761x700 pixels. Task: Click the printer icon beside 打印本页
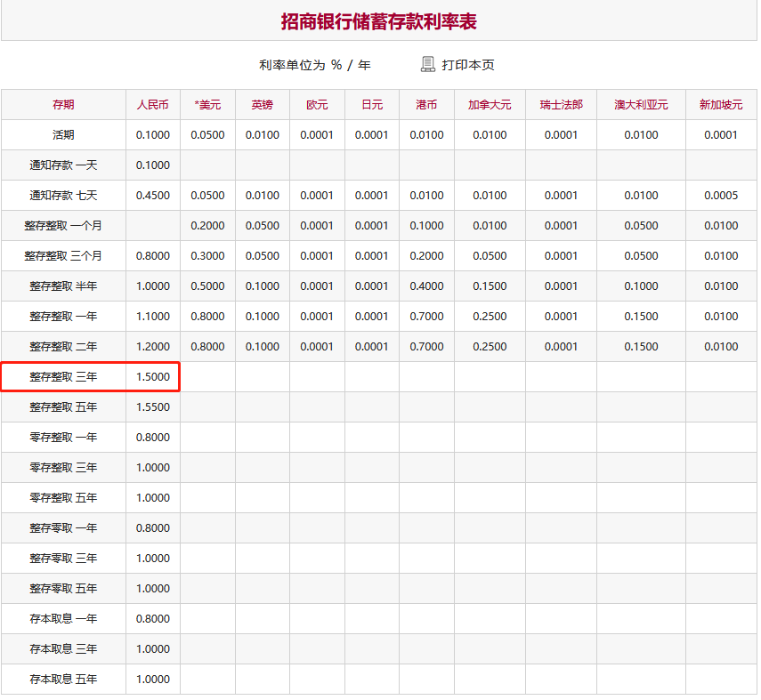point(428,64)
